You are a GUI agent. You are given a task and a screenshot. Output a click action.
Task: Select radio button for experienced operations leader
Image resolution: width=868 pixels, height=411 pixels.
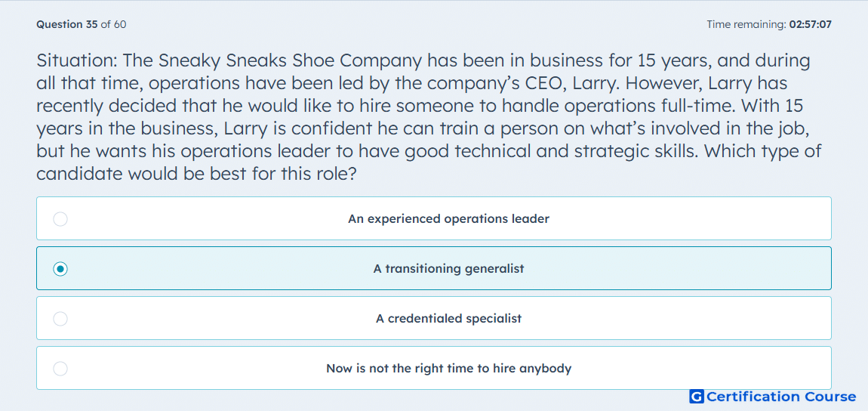pos(60,219)
